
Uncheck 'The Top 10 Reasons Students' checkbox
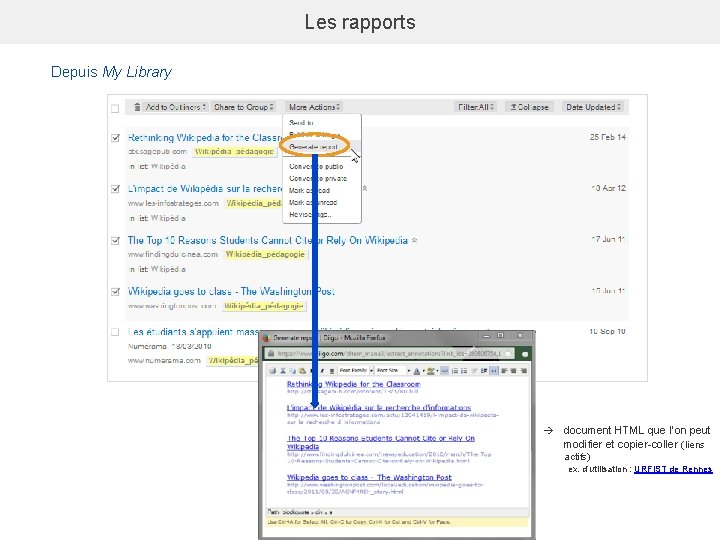pyautogui.click(x=115, y=240)
